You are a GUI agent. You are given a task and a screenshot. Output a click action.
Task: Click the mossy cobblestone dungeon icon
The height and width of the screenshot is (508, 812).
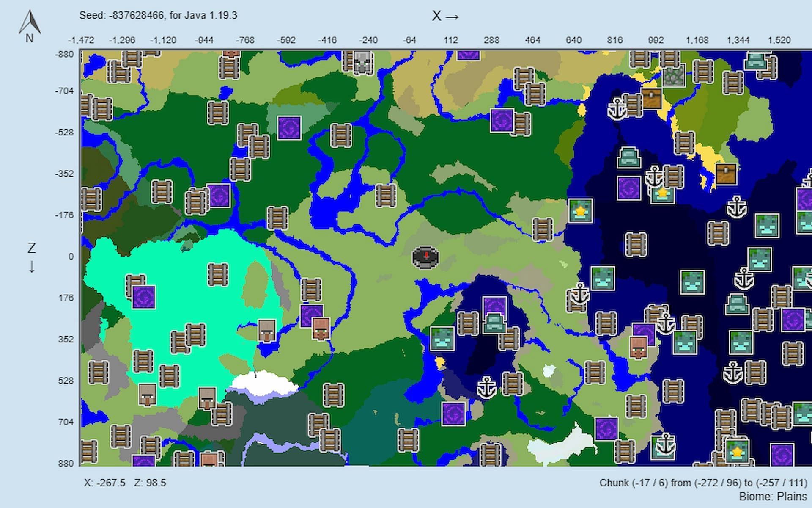point(674,76)
